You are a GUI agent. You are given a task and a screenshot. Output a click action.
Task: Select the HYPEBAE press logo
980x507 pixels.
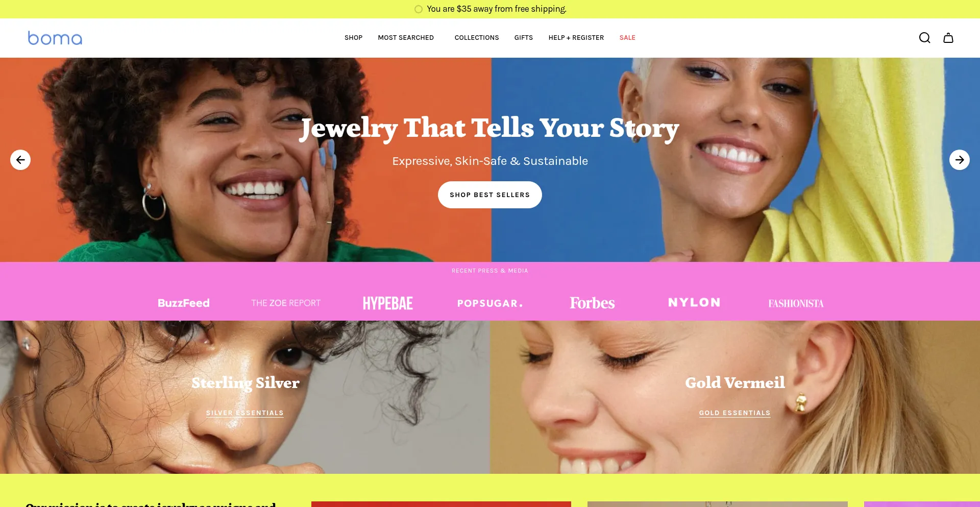(x=388, y=303)
